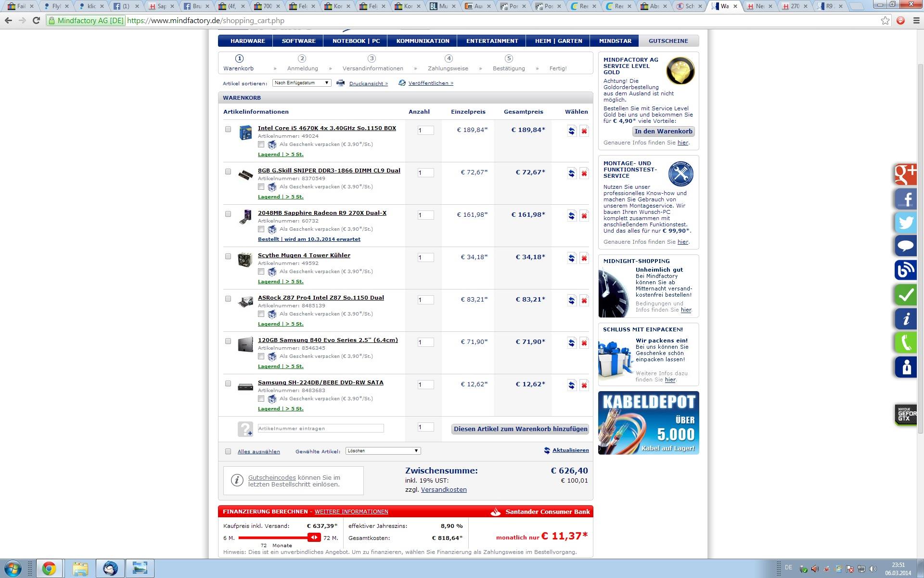Open the 'Nach Einfügedatum' sort dropdown
This screenshot has height=578, width=924.
[302, 83]
